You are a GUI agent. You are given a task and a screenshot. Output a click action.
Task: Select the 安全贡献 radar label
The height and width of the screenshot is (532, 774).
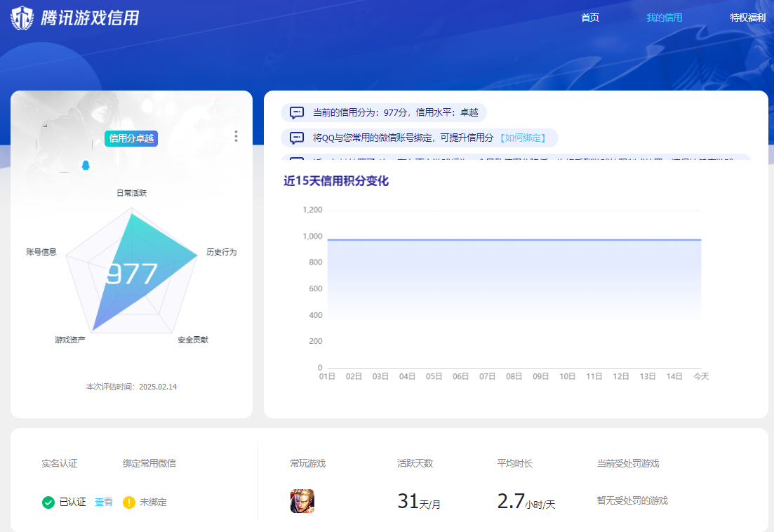tap(193, 340)
